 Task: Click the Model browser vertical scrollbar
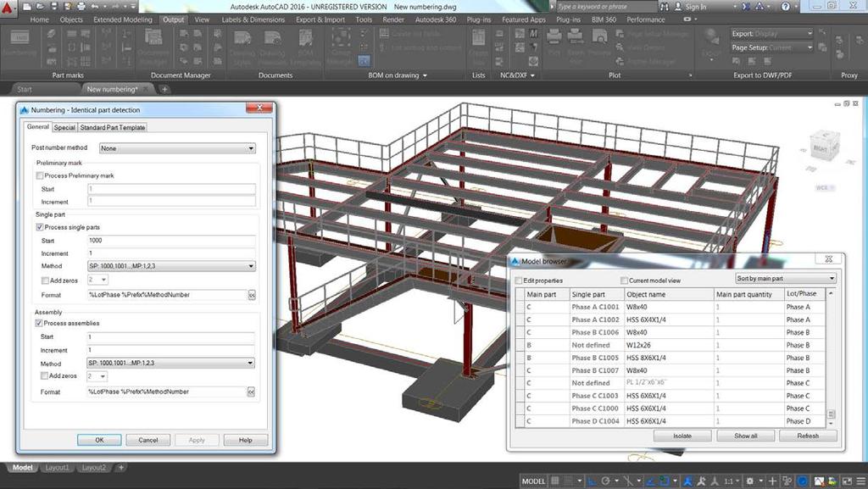click(831, 358)
